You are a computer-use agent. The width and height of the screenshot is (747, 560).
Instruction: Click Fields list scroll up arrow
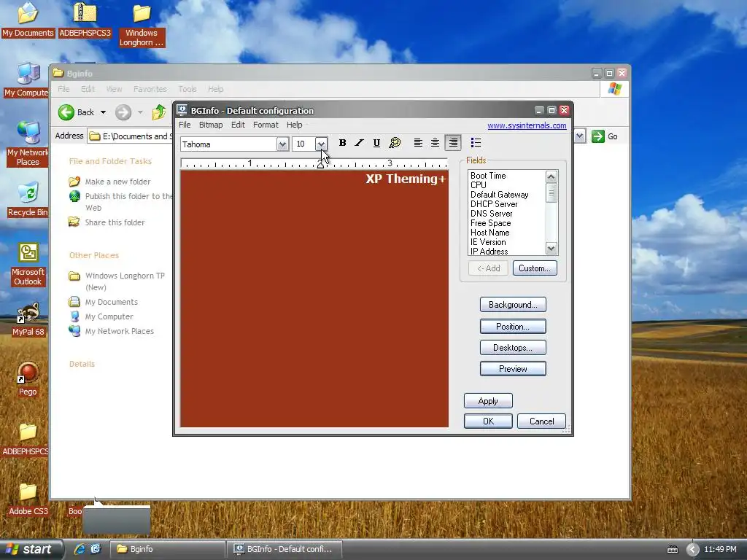coord(551,176)
